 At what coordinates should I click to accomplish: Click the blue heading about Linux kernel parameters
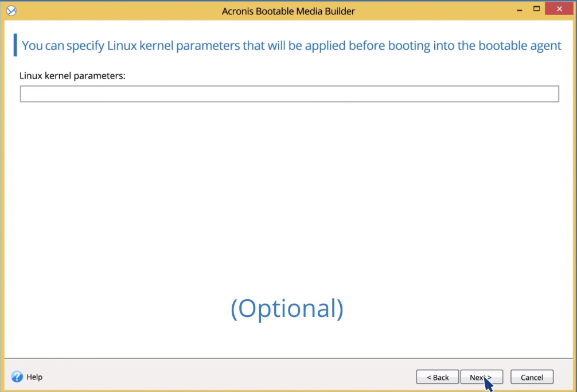[x=291, y=46]
